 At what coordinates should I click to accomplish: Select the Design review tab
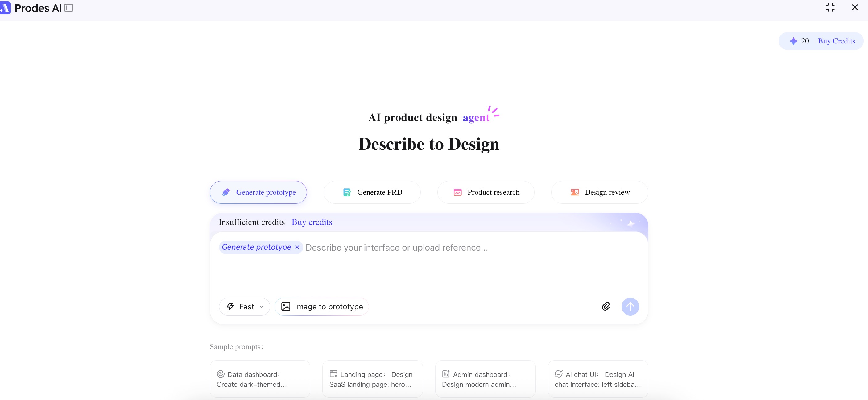(600, 192)
